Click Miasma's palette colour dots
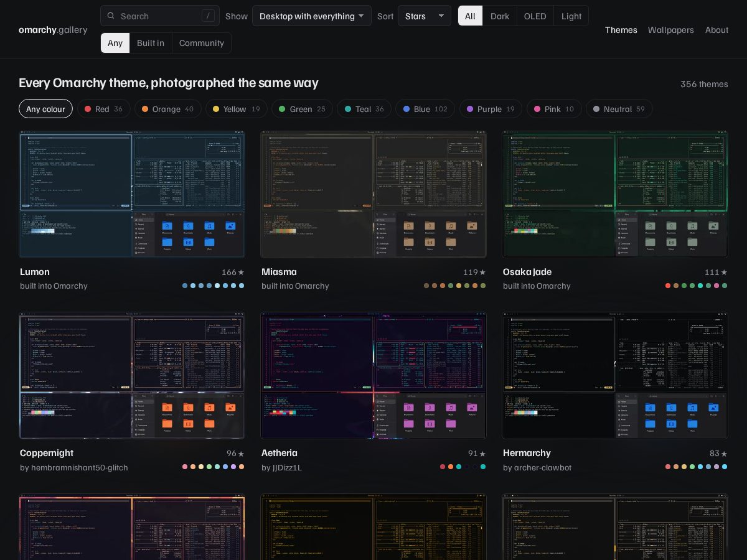 pyautogui.click(x=454, y=286)
